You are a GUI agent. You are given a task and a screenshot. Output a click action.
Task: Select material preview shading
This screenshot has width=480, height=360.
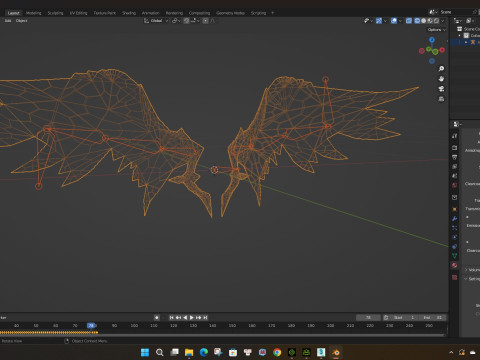point(430,21)
